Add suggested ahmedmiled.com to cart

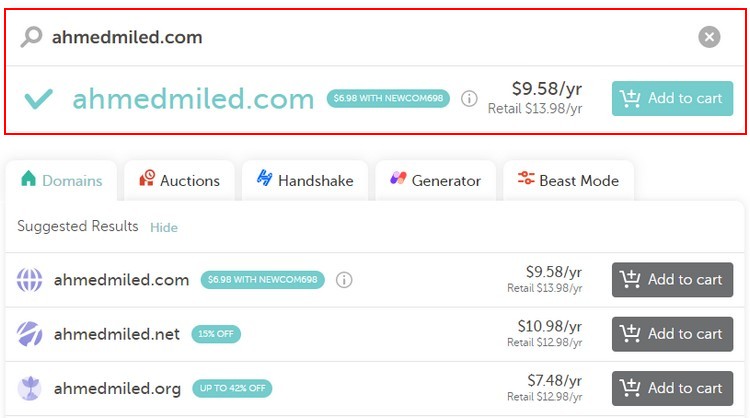click(x=672, y=280)
